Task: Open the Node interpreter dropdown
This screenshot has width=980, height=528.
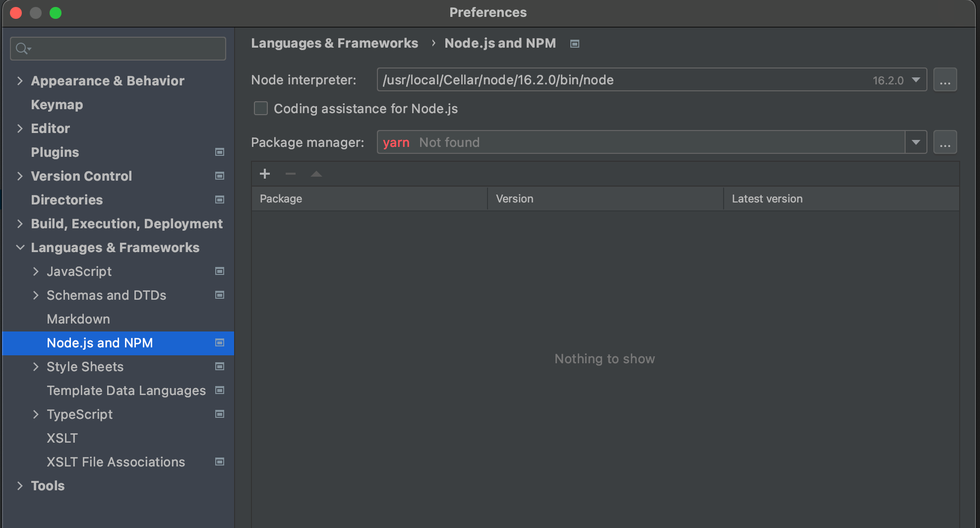Action: (x=916, y=80)
